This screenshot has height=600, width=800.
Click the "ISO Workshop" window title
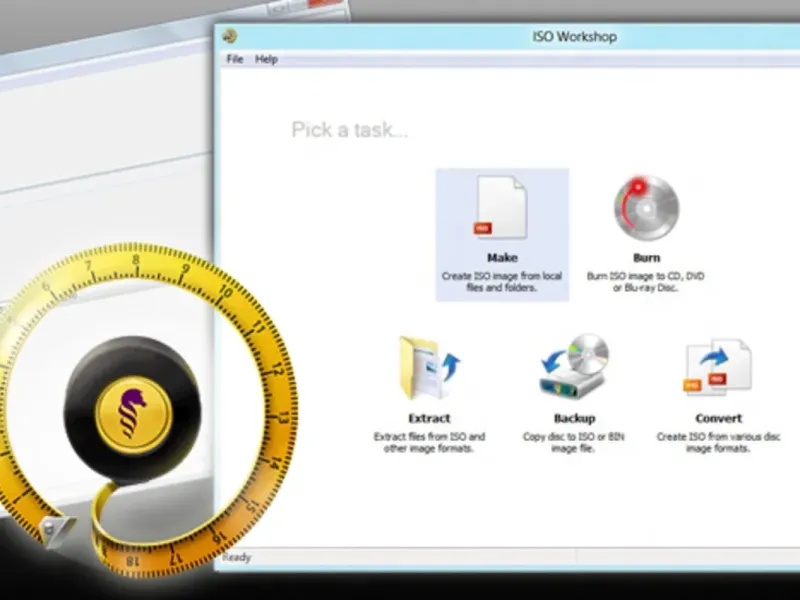click(574, 37)
